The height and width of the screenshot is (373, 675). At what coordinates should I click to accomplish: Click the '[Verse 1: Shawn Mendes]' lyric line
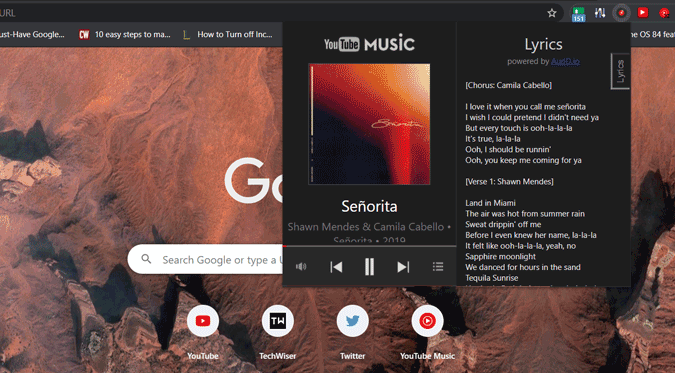[509, 182]
